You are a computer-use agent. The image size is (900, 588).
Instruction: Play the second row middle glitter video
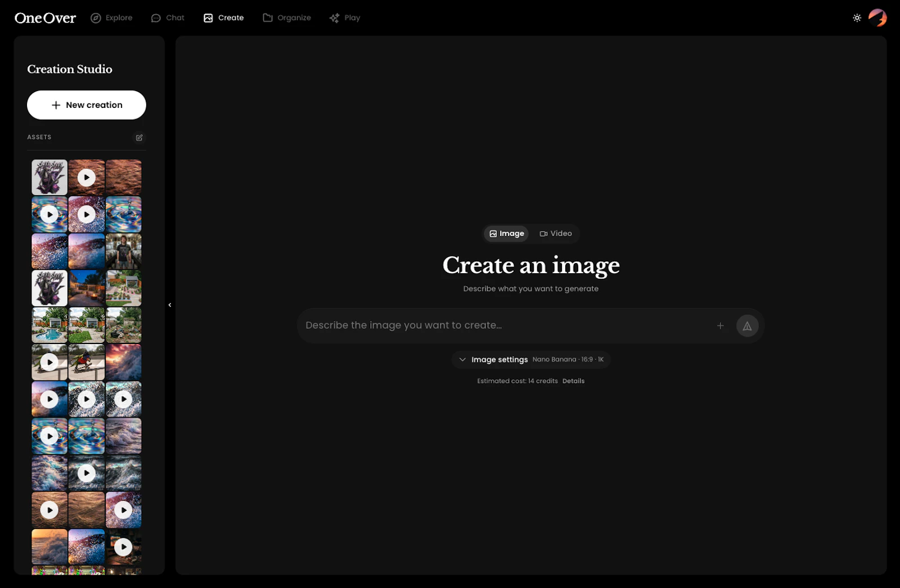(x=87, y=215)
